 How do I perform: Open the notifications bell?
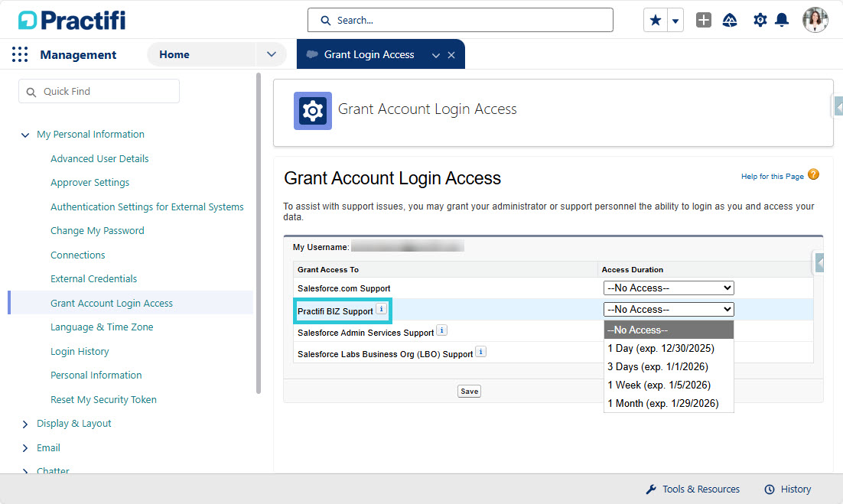click(782, 21)
